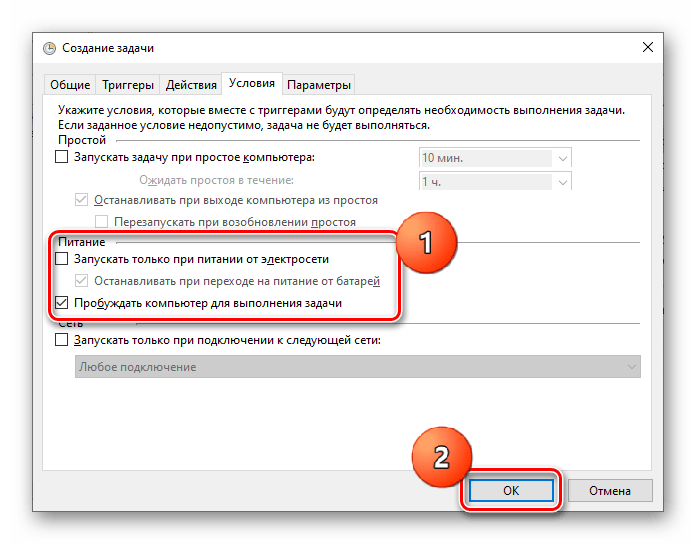Viewport: 696px width, 544px height.
Task: Enable Запускать задачу при простое компьютера
Action: click(x=61, y=157)
